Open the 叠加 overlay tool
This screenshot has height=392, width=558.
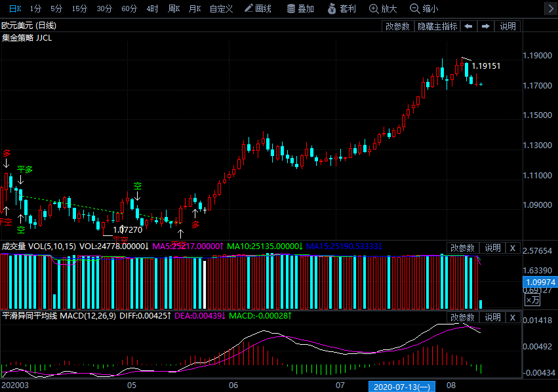pyautogui.click(x=300, y=9)
